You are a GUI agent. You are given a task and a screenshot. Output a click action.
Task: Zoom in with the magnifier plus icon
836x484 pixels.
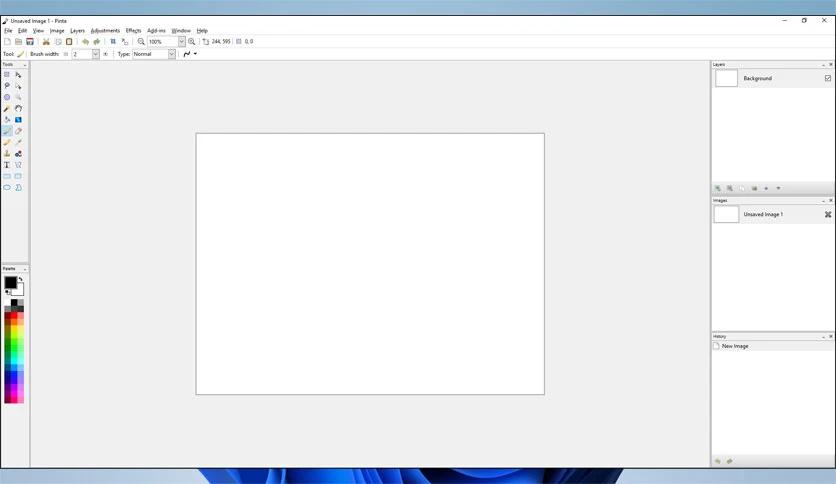click(x=191, y=42)
